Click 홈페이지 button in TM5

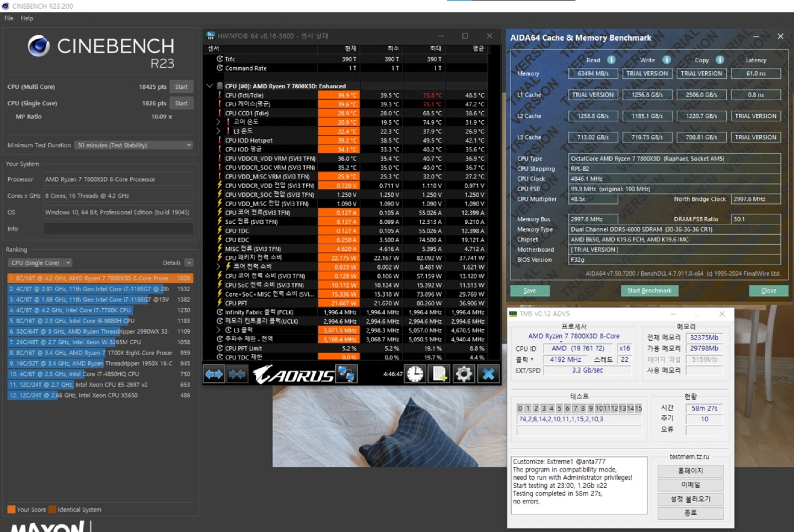point(690,471)
